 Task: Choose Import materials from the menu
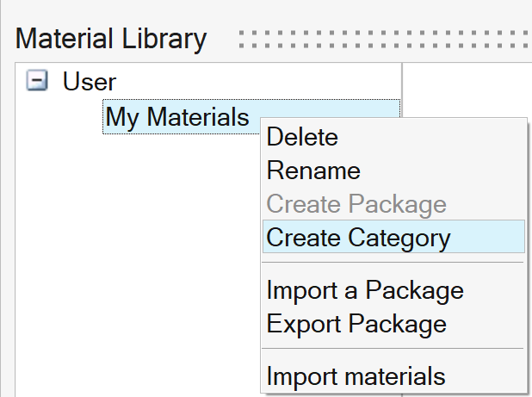tap(356, 376)
